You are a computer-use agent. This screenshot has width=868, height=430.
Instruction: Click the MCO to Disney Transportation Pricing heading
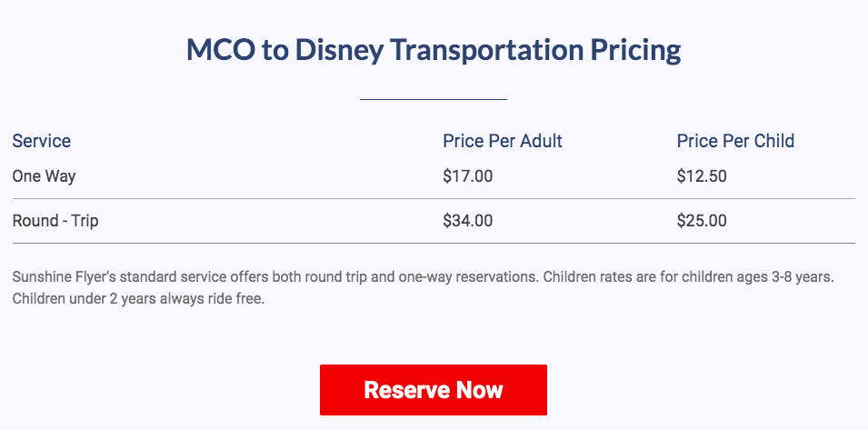point(433,50)
